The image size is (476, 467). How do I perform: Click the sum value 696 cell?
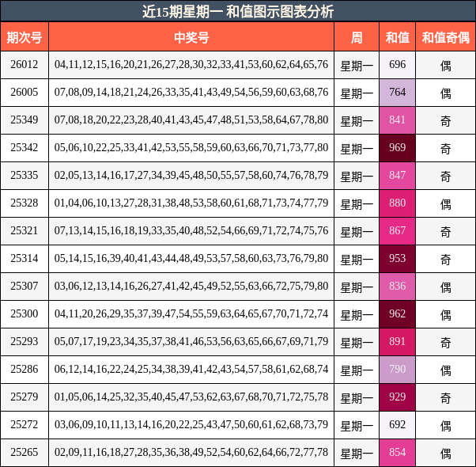[398, 64]
